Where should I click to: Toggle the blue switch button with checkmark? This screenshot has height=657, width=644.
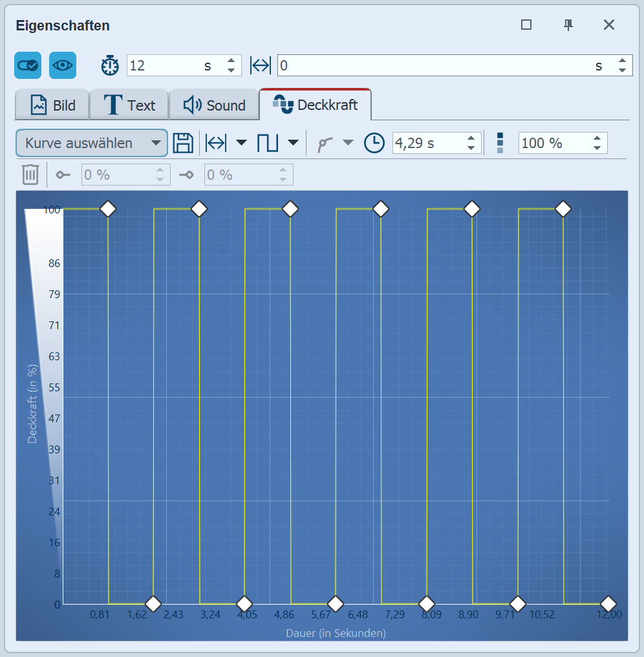(x=28, y=65)
